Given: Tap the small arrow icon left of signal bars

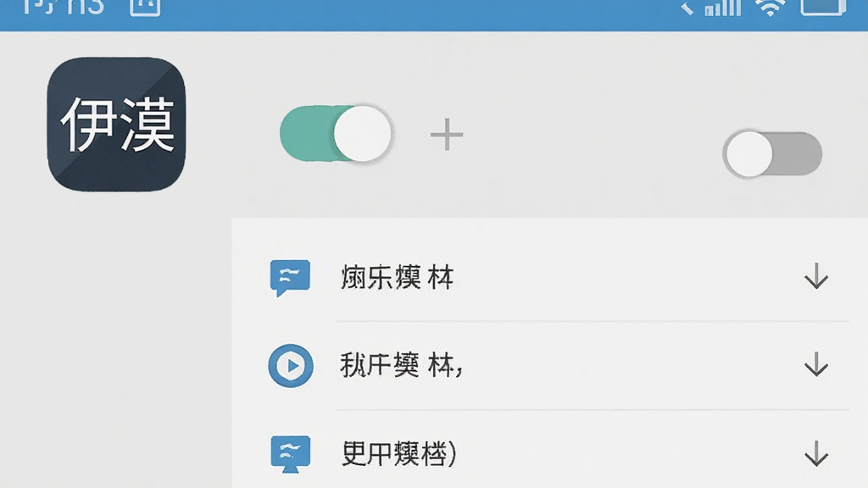Looking at the screenshot, I should (687, 8).
